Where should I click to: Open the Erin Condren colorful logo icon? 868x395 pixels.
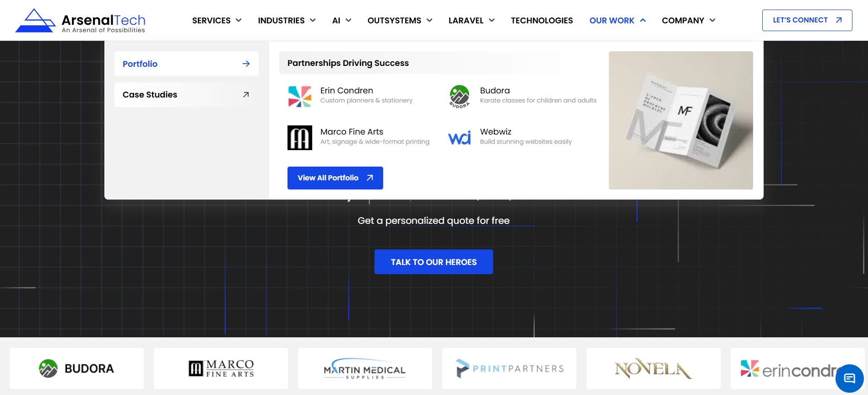click(x=300, y=97)
